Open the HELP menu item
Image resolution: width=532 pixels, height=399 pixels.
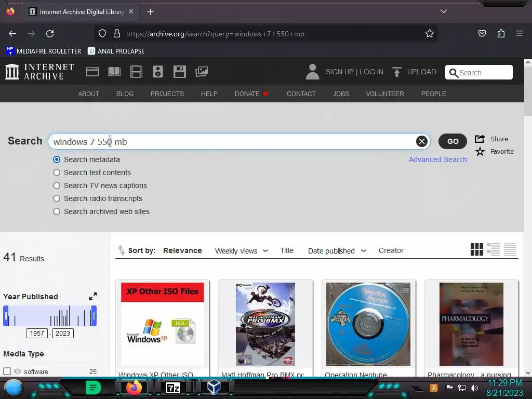209,94
